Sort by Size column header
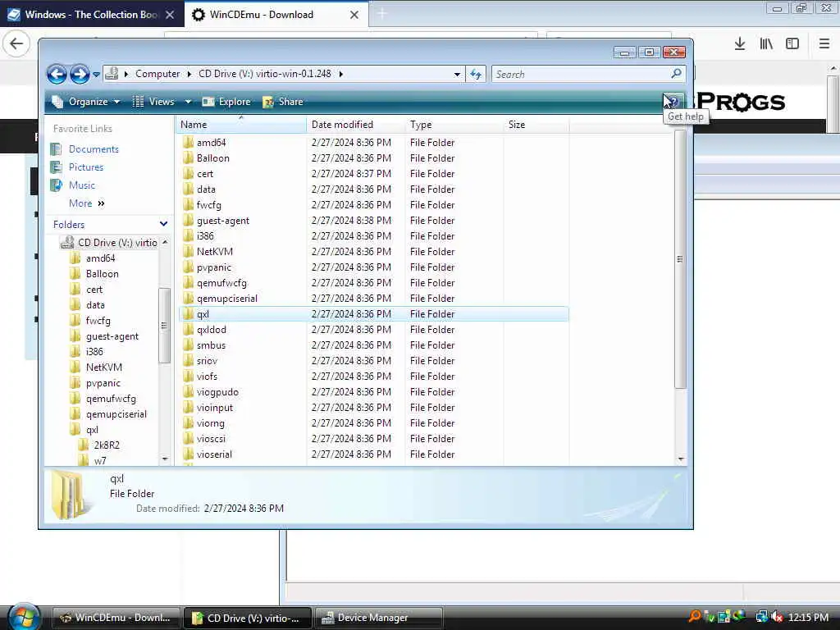Screen dimensions: 840x630 536,125
